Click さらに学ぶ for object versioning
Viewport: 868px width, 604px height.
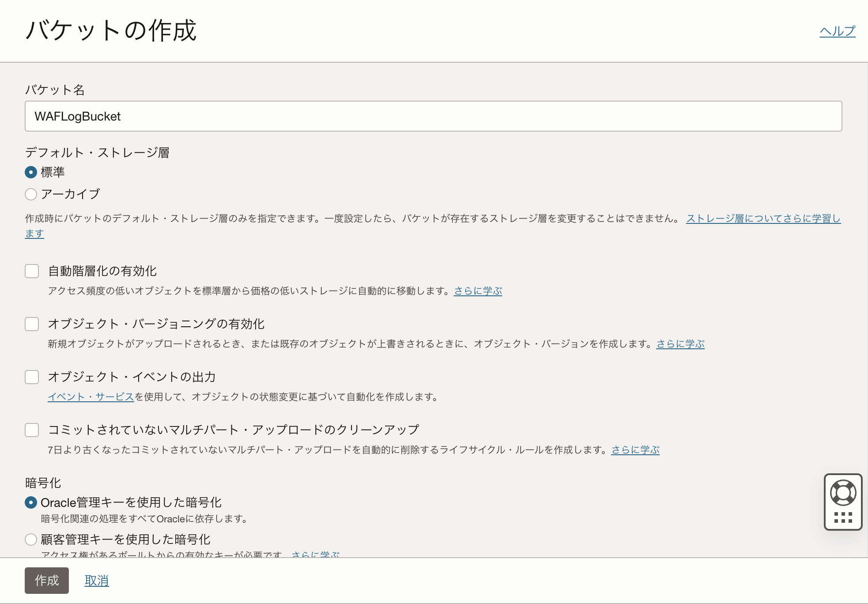click(x=680, y=344)
